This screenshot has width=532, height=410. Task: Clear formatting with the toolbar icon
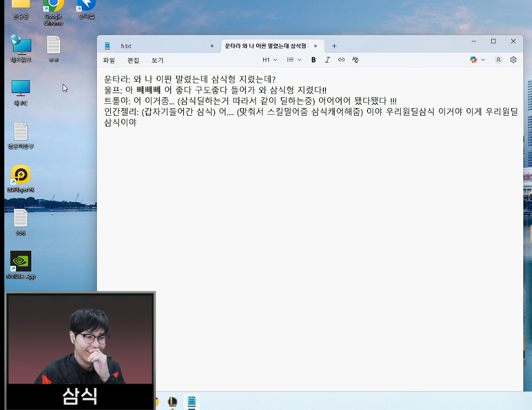[355, 60]
